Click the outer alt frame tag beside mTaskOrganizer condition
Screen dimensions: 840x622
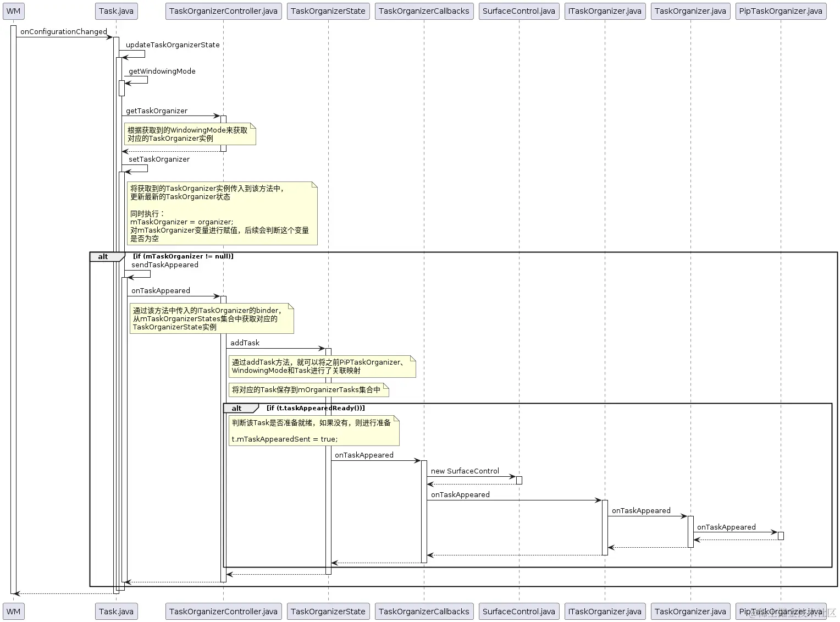click(107, 257)
